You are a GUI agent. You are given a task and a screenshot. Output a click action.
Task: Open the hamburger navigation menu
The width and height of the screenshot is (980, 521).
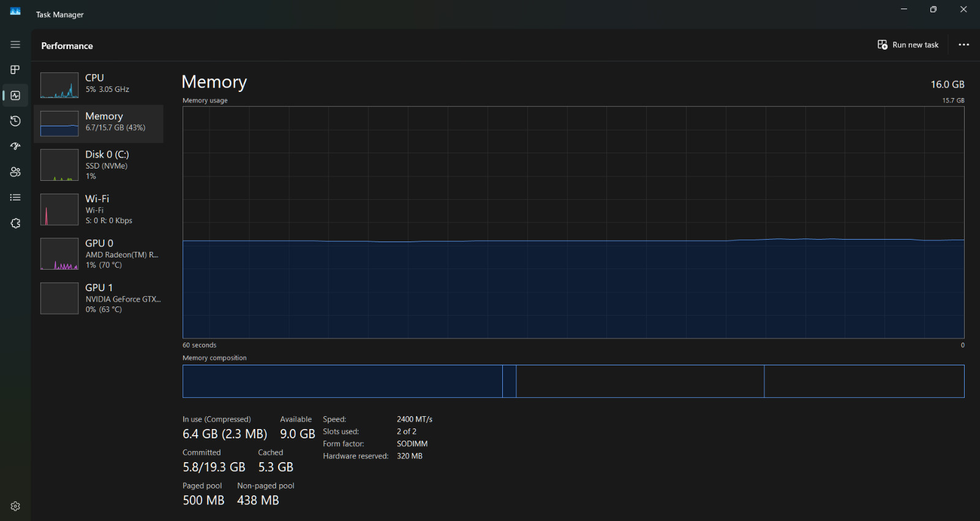pyautogui.click(x=15, y=45)
